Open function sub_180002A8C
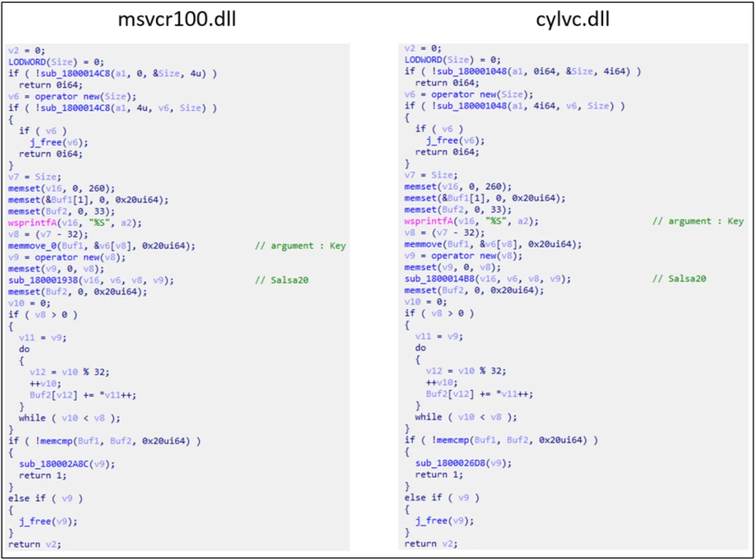Image resolution: width=755 pixels, height=560 pixels. click(54, 464)
